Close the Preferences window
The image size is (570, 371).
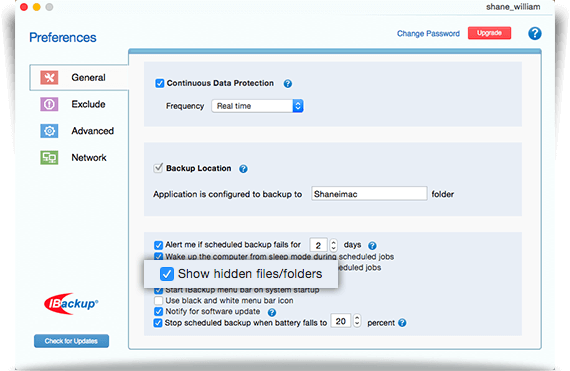24,7
